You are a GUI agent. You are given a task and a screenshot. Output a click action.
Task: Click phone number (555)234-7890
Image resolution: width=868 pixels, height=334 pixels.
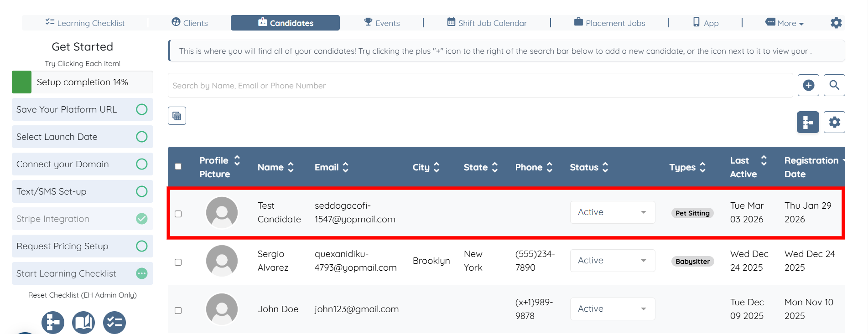coord(535,261)
